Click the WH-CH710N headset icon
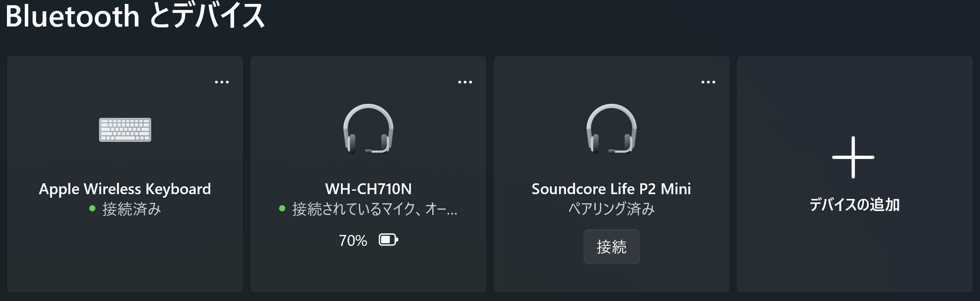980x301 pixels. (x=368, y=129)
